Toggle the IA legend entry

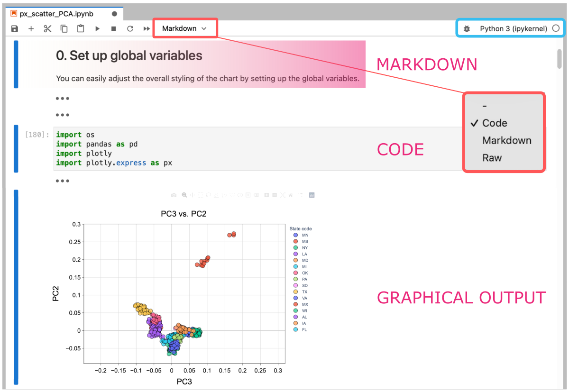point(301,323)
